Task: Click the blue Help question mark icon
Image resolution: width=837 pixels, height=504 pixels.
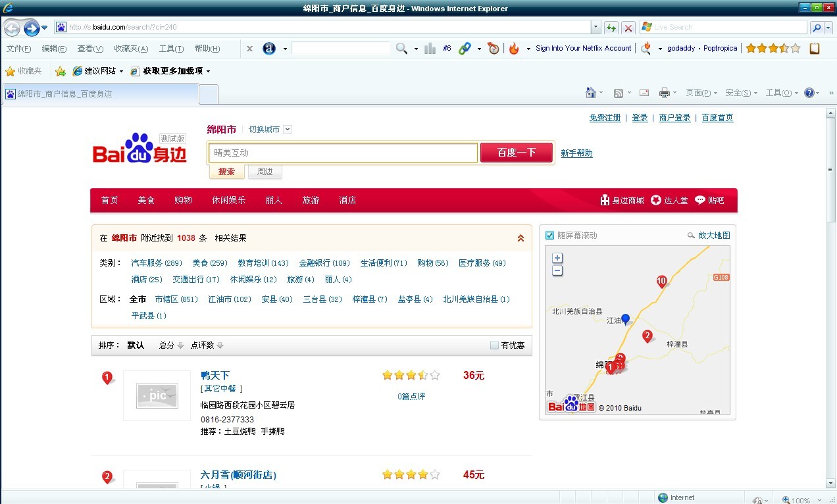Action: [x=809, y=93]
